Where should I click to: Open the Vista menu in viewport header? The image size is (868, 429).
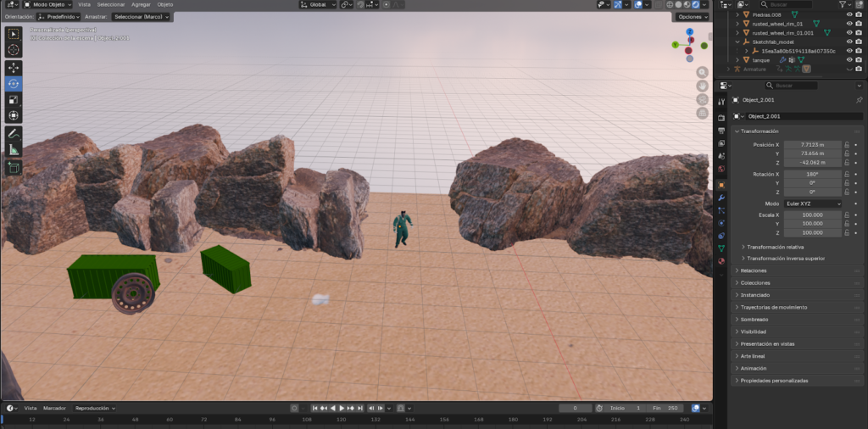coord(84,4)
